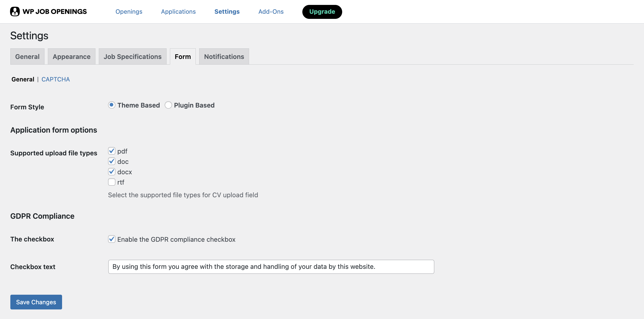Click the Save Changes button

[36, 302]
